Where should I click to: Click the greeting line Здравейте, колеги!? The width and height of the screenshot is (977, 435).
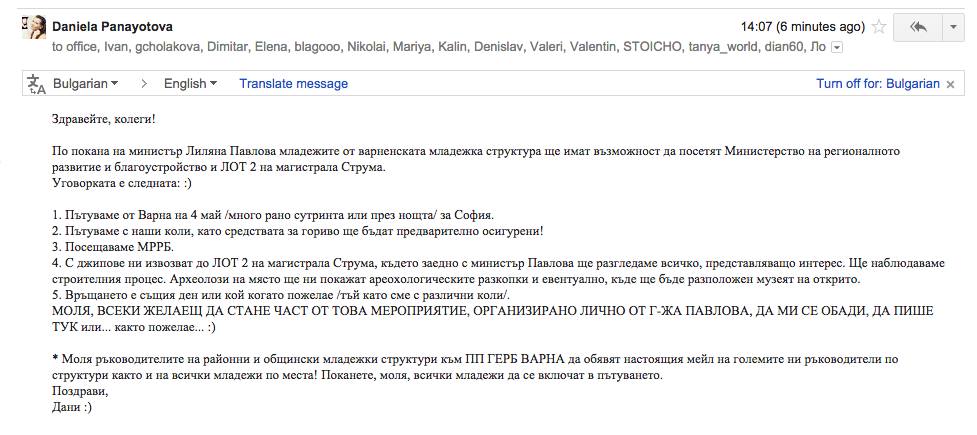click(103, 119)
